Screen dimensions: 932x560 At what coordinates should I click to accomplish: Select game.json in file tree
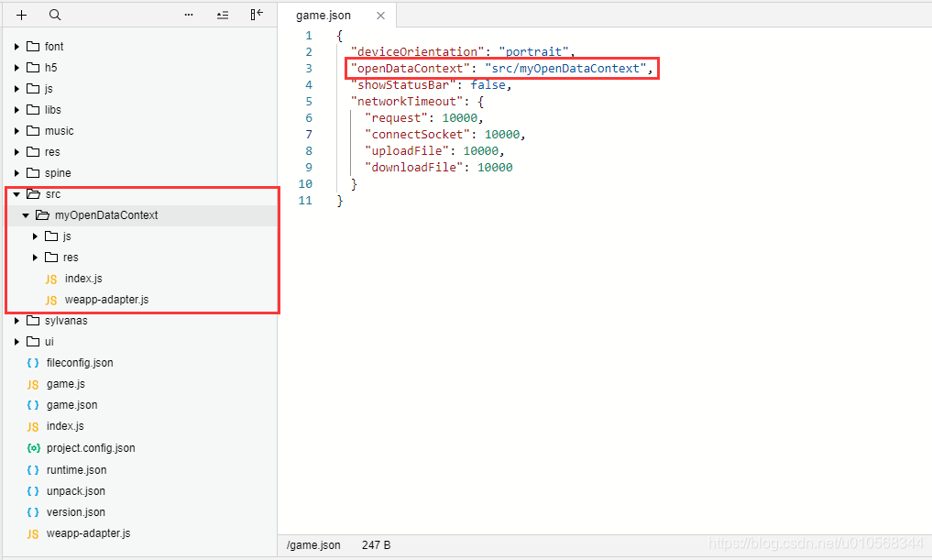[71, 405]
